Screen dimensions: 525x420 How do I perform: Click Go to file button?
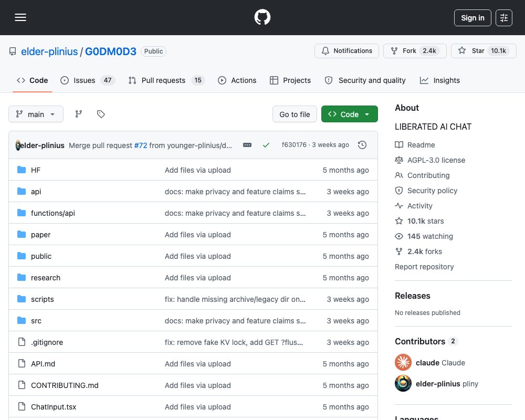click(295, 114)
